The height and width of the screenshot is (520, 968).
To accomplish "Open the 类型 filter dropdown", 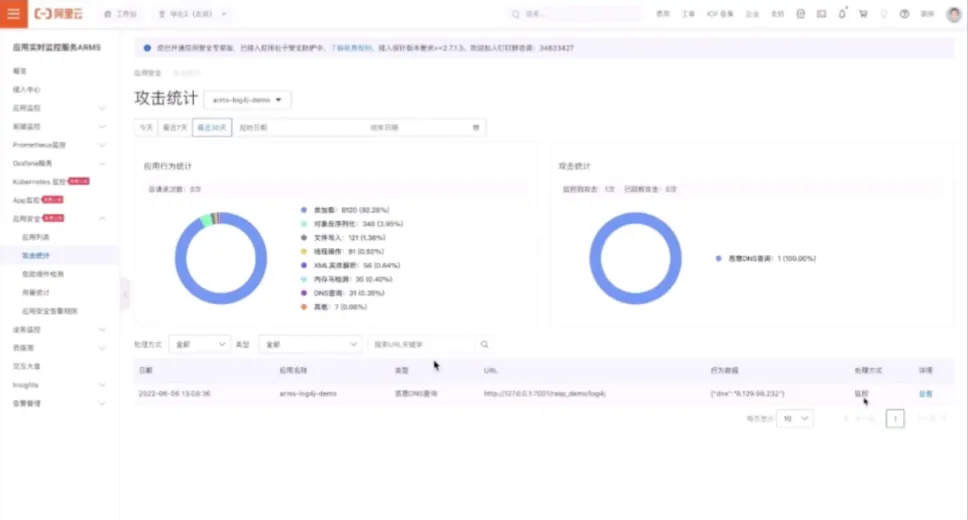I will pos(310,344).
